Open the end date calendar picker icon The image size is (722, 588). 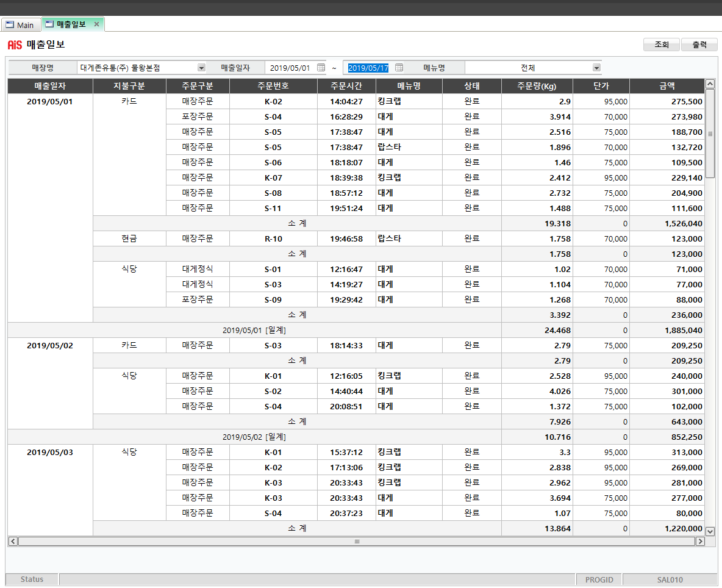[x=399, y=68]
